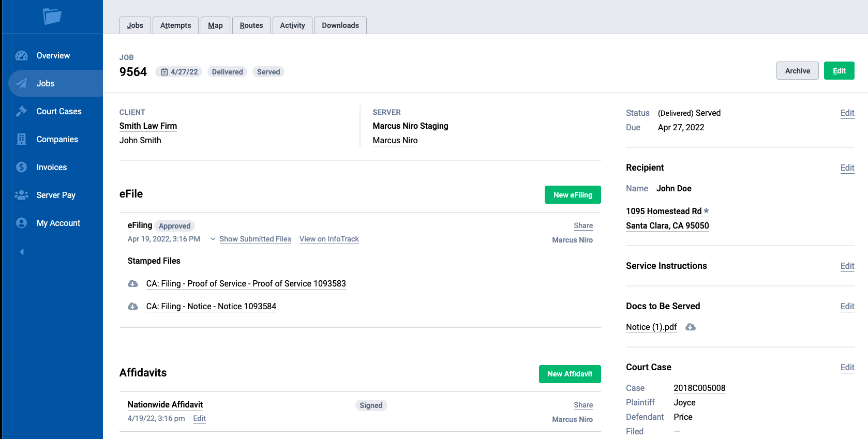Click the Invoices dollar icon

21,167
